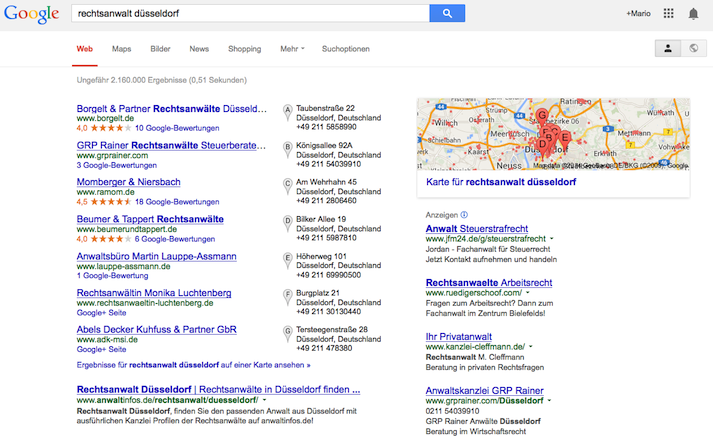
Task: Click 6 Google-Bewertungen link
Action: pos(175,239)
